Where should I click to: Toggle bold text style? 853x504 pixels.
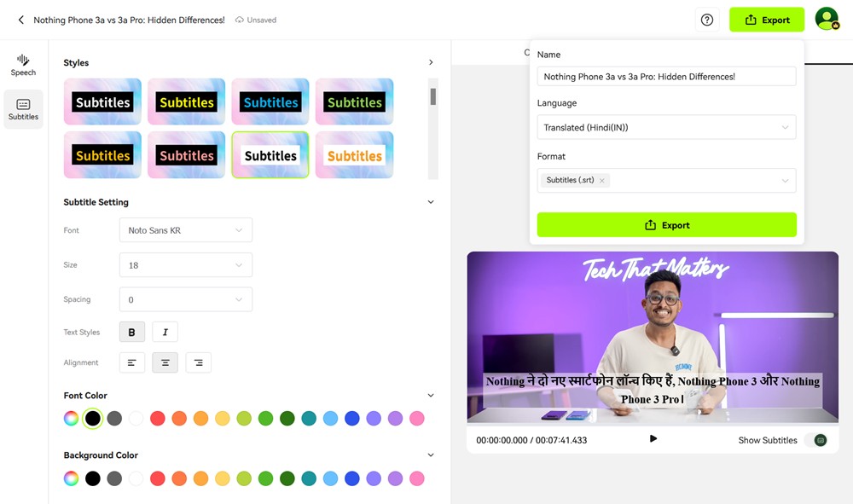131,332
